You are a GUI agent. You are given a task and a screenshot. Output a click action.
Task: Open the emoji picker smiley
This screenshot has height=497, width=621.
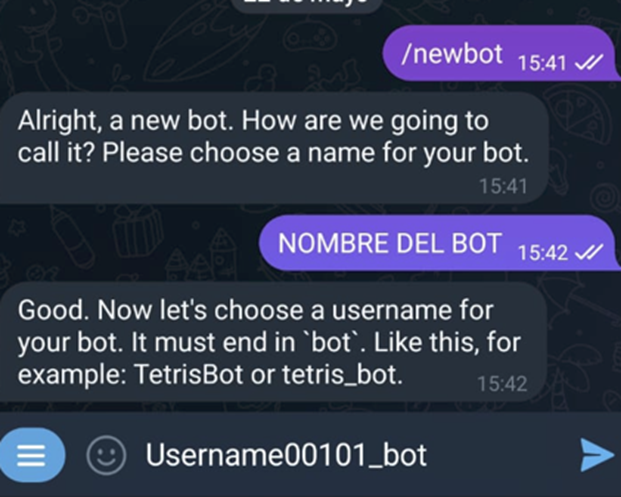coord(106,456)
